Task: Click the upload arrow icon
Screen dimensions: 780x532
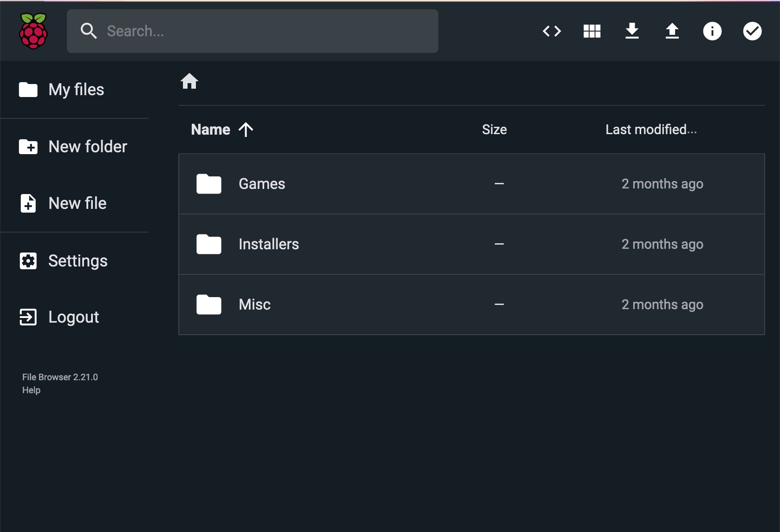Action: 672,31
